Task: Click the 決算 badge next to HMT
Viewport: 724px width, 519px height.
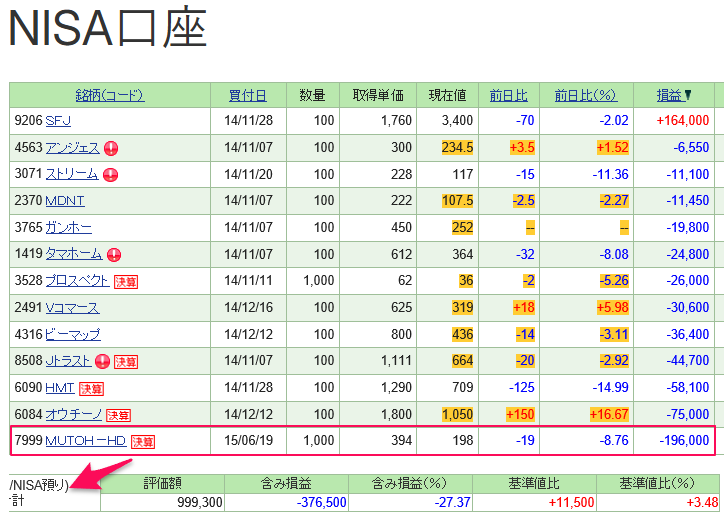Action: coord(91,388)
